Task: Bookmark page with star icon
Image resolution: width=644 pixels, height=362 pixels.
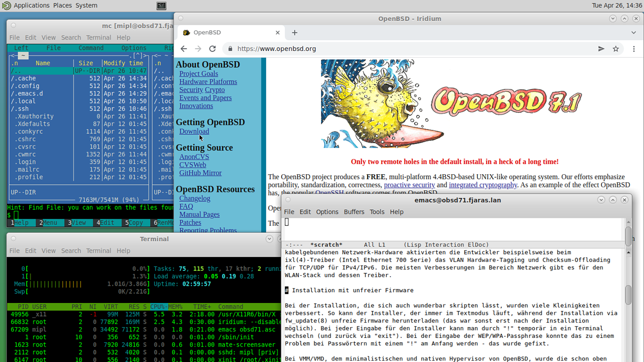Action: pyautogui.click(x=615, y=49)
